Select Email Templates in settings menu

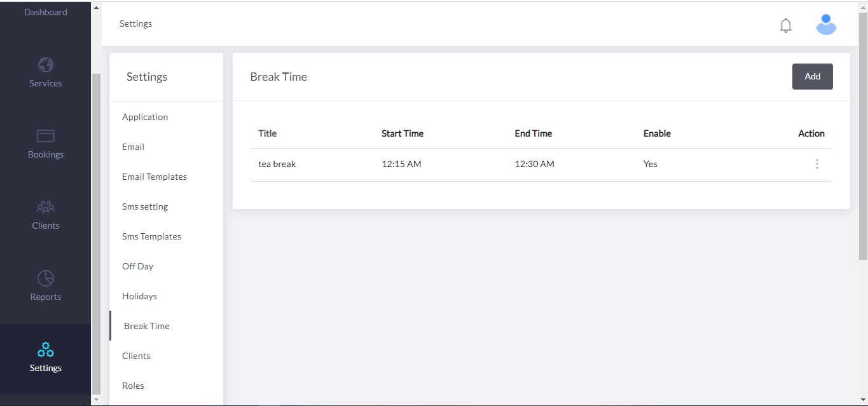(155, 176)
